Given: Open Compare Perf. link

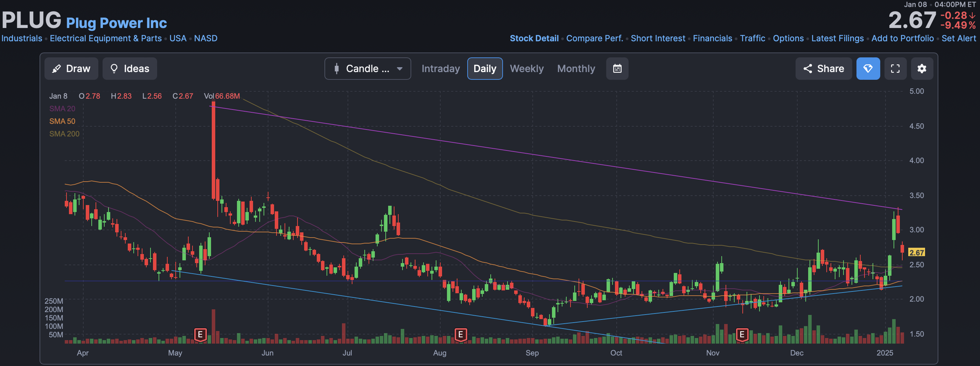Looking at the screenshot, I should tap(595, 38).
